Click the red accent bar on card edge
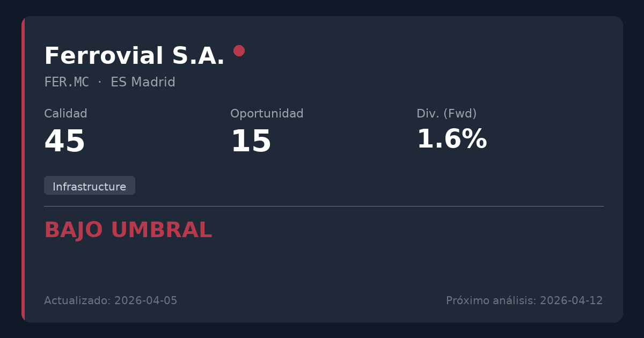Screen dimensions: 644x338 pyautogui.click(x=23, y=169)
